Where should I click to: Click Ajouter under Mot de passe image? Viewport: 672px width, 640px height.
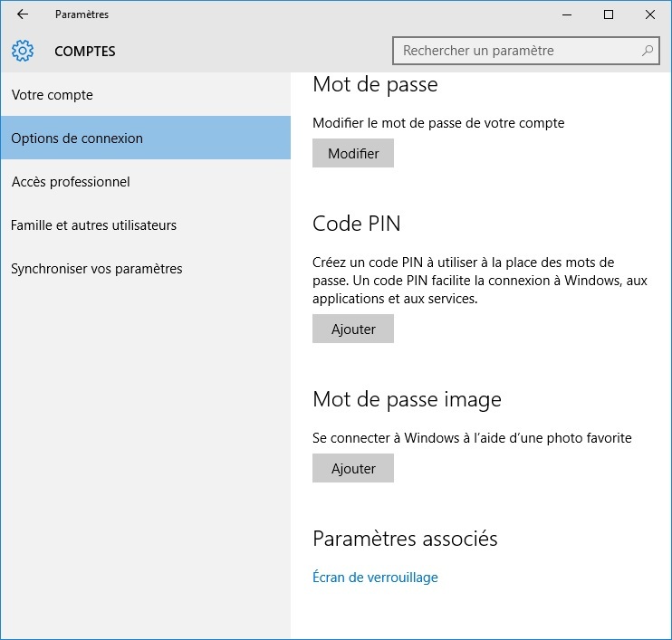[x=353, y=468]
